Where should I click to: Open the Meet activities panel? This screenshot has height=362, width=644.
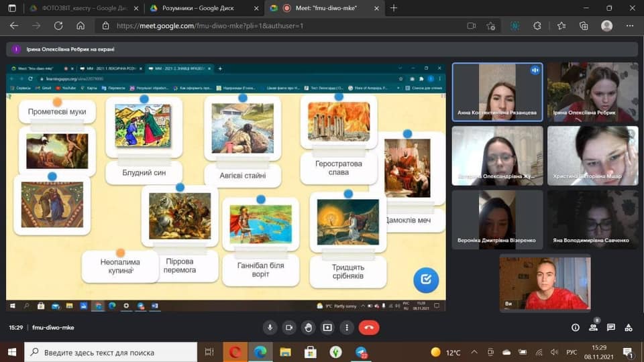tap(629, 328)
